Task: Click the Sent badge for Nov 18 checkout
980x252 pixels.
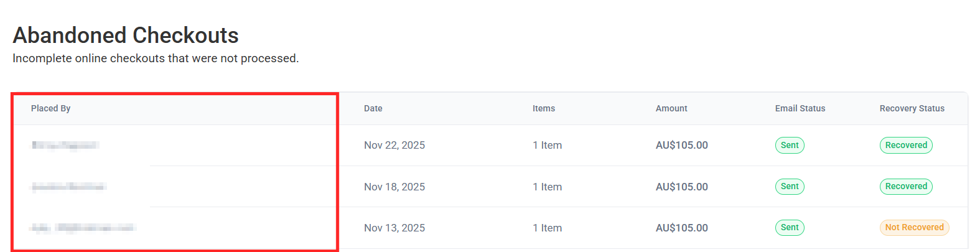Action: [789, 186]
